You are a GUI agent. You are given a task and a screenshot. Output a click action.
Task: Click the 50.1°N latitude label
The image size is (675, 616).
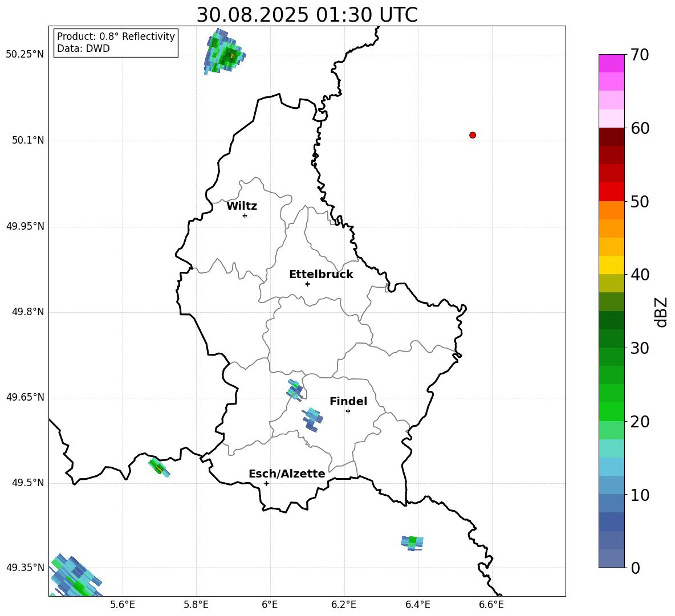[x=28, y=140]
